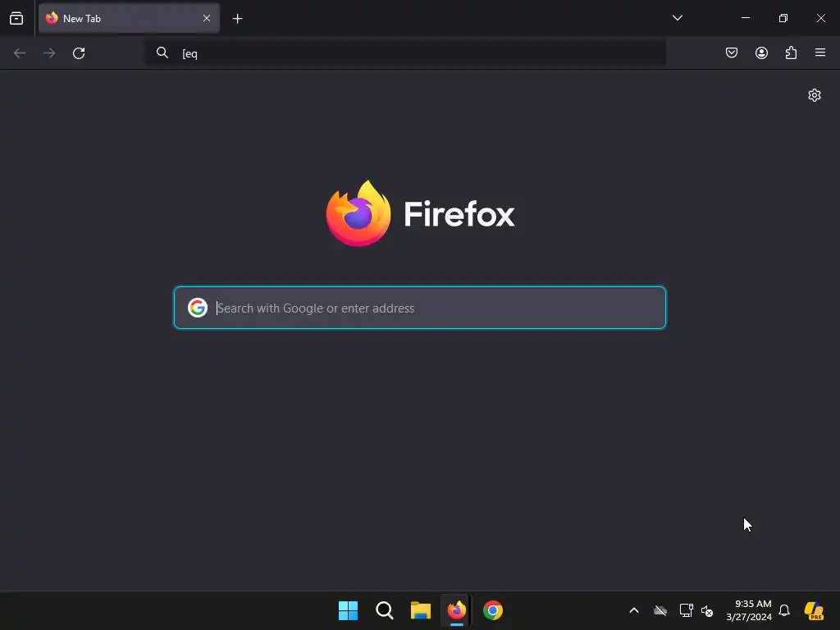Restore down the Firefox window

(783, 18)
